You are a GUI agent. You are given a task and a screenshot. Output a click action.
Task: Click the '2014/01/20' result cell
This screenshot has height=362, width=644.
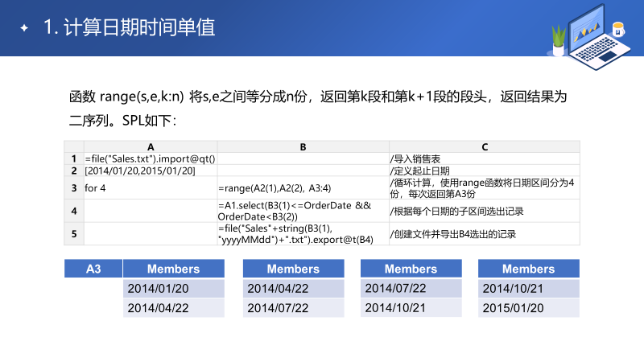[174, 289]
